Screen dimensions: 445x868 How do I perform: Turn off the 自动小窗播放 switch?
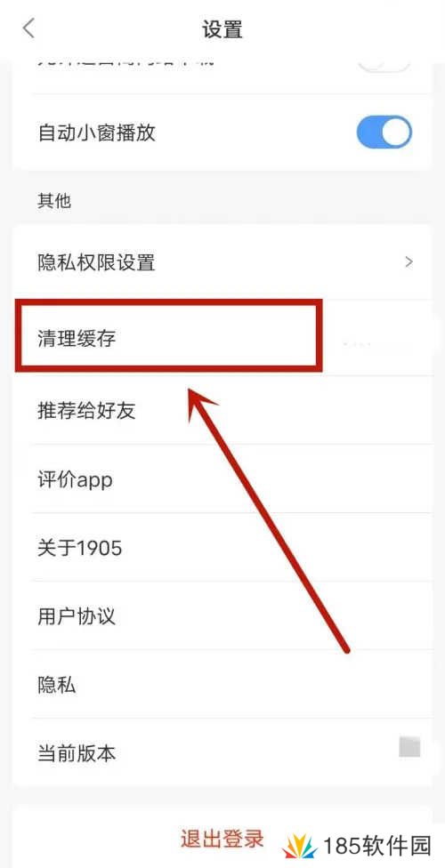coord(384,133)
